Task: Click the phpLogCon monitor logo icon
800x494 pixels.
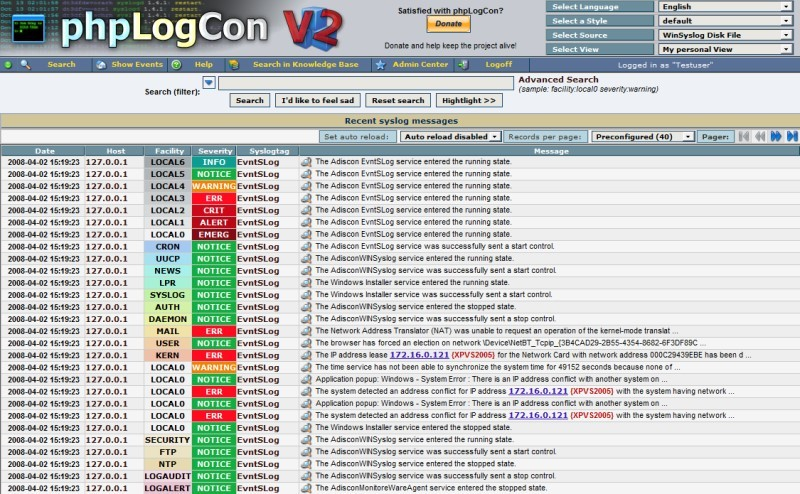Action: [28, 29]
